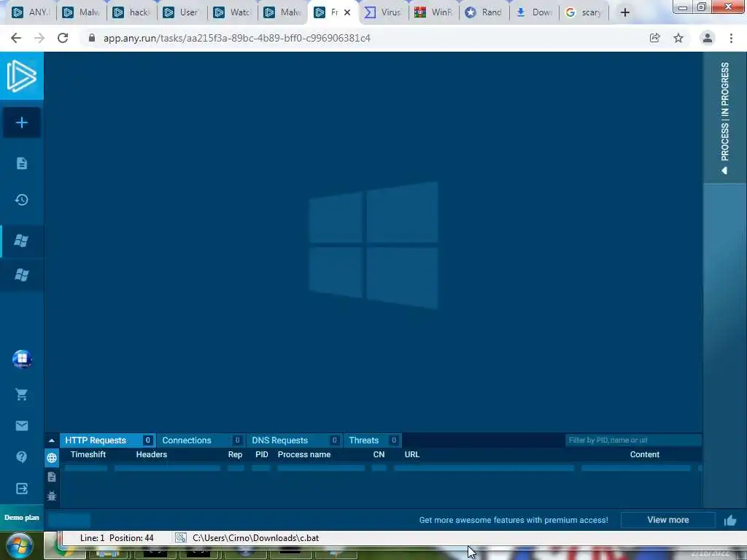The height and width of the screenshot is (560, 747).
Task: Click the filter by PID input field
Action: (633, 440)
